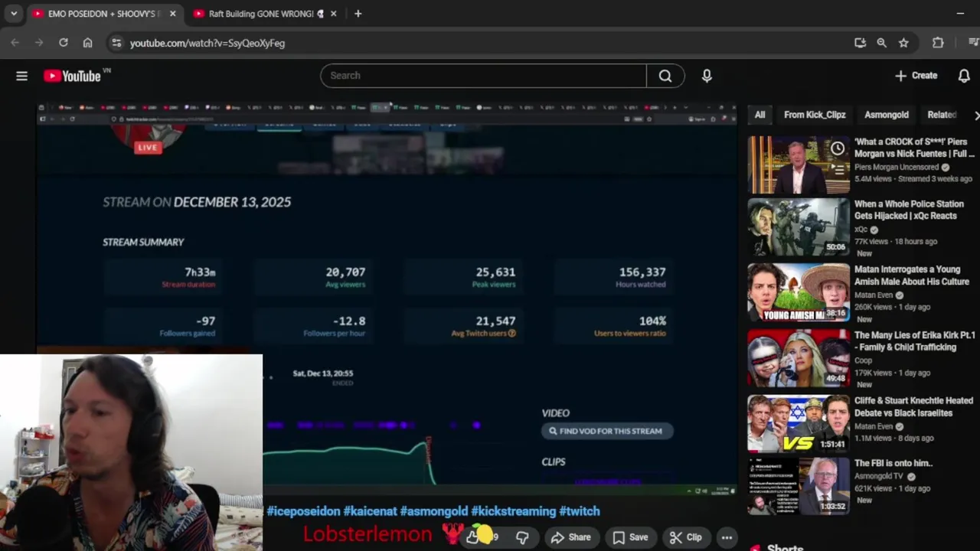The image size is (980, 551).
Task: Click the Create button
Action: click(916, 76)
